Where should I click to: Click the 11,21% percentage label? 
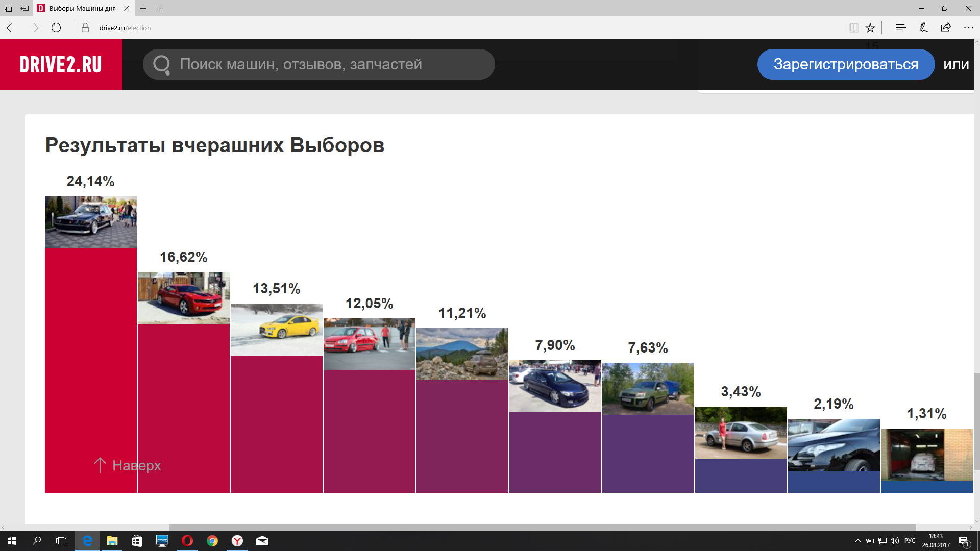(462, 313)
